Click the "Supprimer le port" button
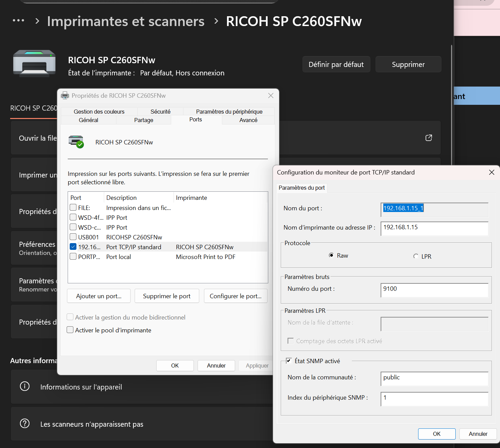 pos(167,296)
